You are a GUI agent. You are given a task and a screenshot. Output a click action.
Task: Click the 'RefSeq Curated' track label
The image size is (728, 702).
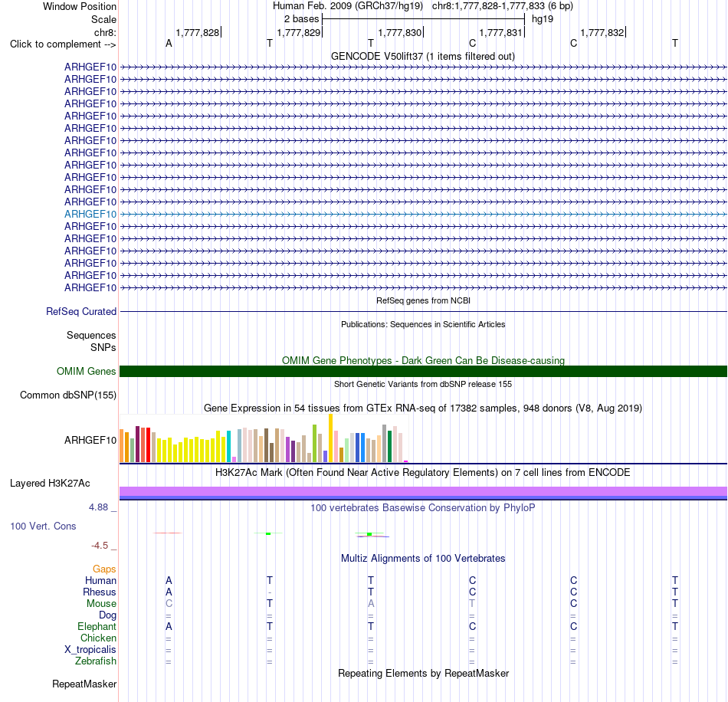[x=80, y=312]
